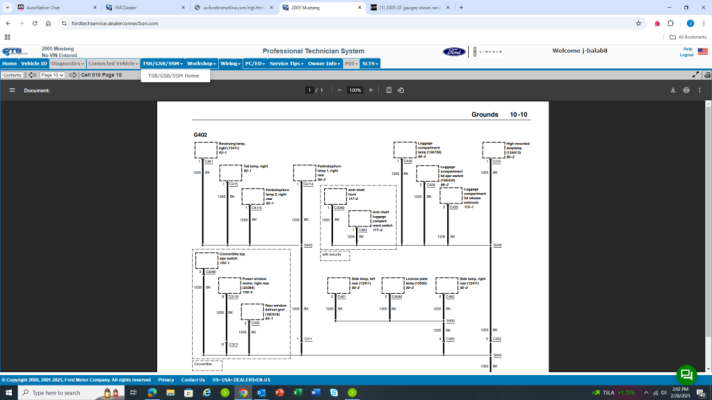Open the PDF viewer sidebar menu
The width and height of the screenshot is (712, 400).
tap(12, 90)
